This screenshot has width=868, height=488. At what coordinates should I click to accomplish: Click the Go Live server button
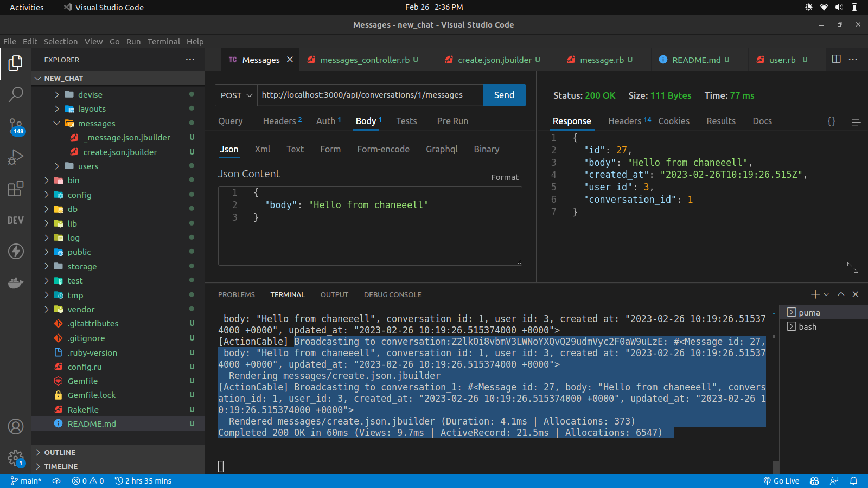pyautogui.click(x=781, y=481)
